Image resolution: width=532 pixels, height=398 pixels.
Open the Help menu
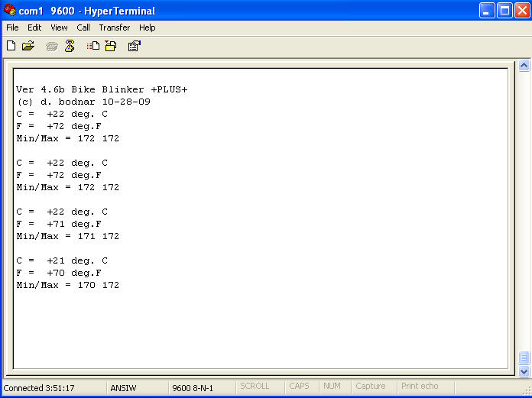147,28
